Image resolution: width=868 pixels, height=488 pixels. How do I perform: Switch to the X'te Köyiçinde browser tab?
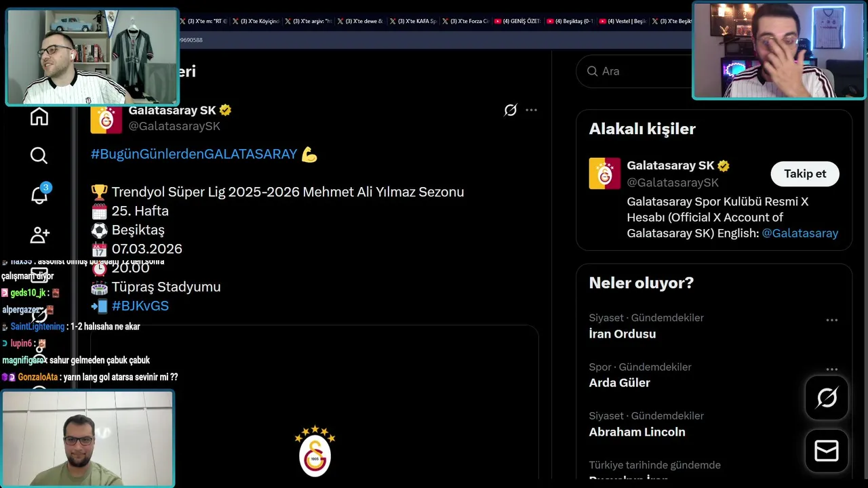(x=256, y=21)
